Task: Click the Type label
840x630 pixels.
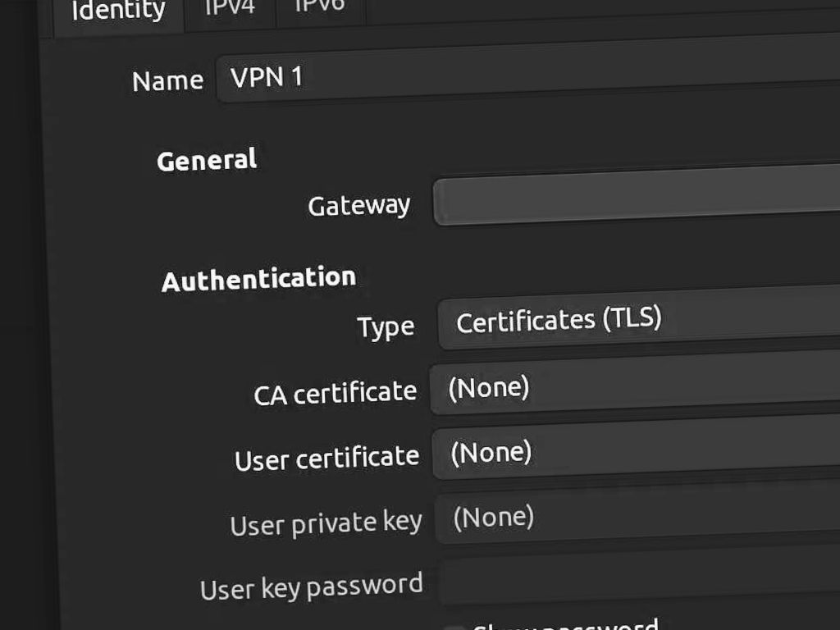Action: [386, 327]
